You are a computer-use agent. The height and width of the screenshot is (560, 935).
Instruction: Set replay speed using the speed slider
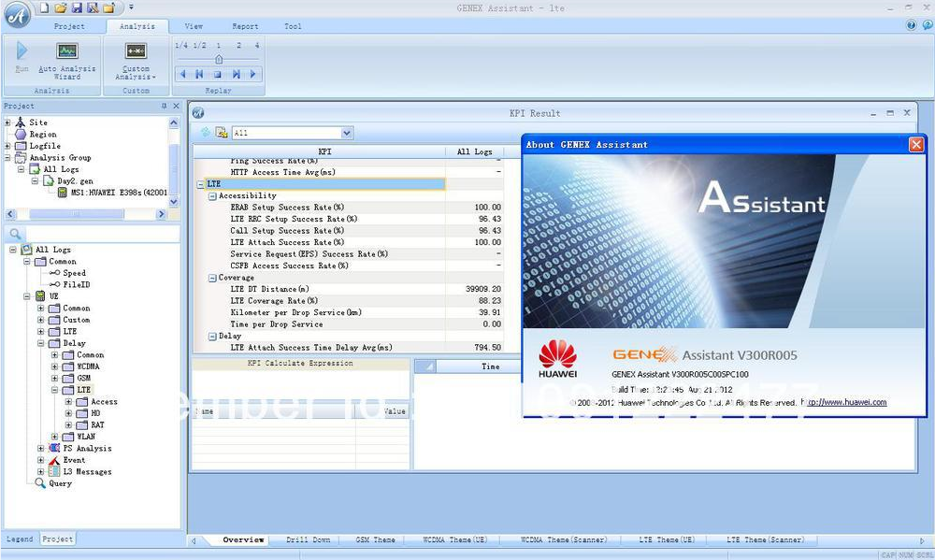(x=219, y=59)
